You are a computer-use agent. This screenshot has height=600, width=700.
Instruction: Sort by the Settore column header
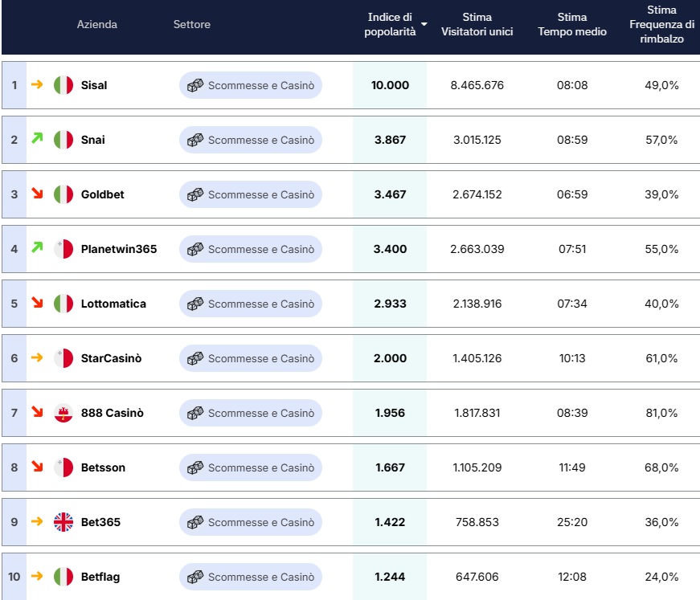click(192, 24)
